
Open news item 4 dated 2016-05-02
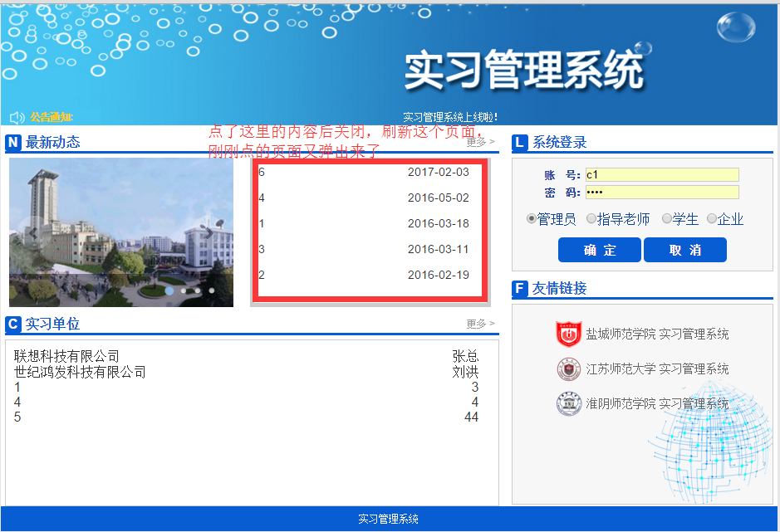(x=364, y=198)
